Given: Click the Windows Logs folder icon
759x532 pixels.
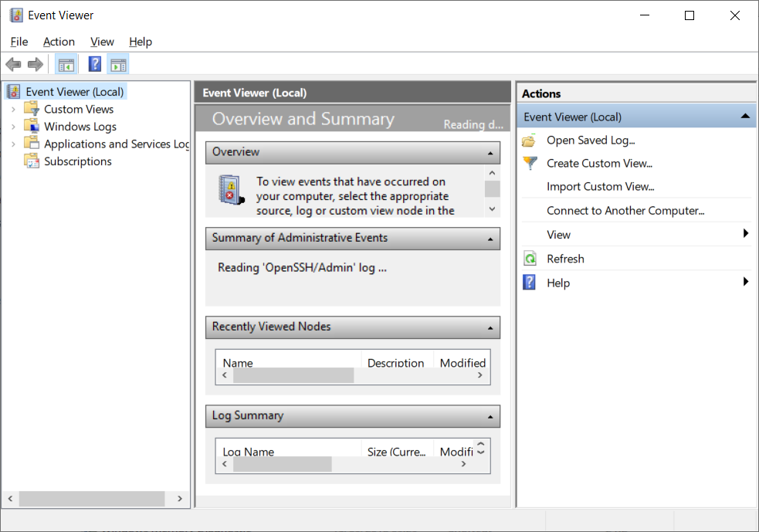Looking at the screenshot, I should click(32, 126).
